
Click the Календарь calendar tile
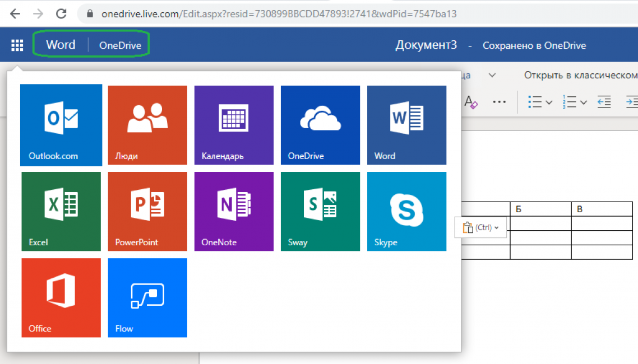(234, 124)
